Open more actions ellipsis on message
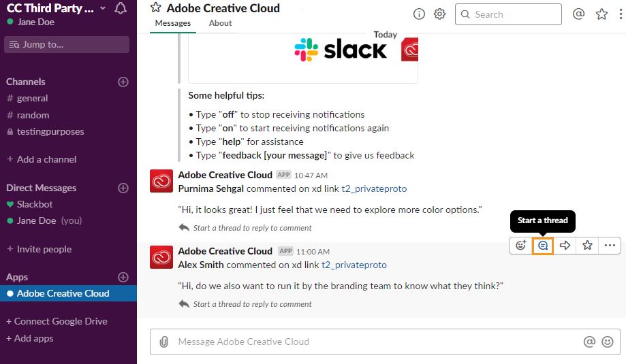Screen dimensions: 626x364 pyautogui.click(x=610, y=246)
